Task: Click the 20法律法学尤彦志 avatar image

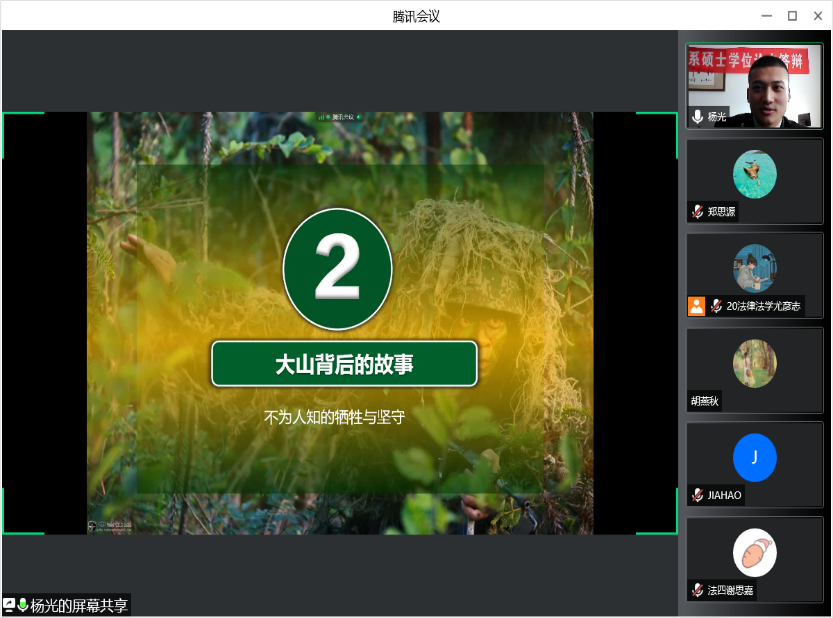Action: point(754,268)
